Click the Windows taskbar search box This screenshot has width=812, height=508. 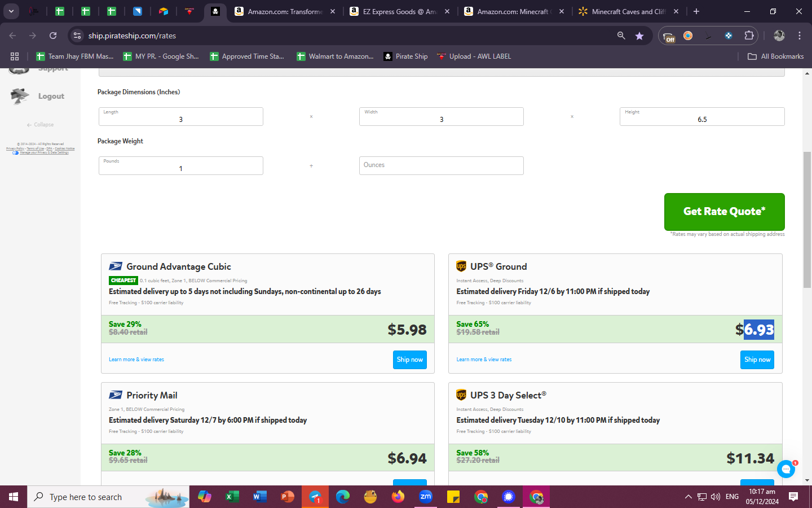108,497
